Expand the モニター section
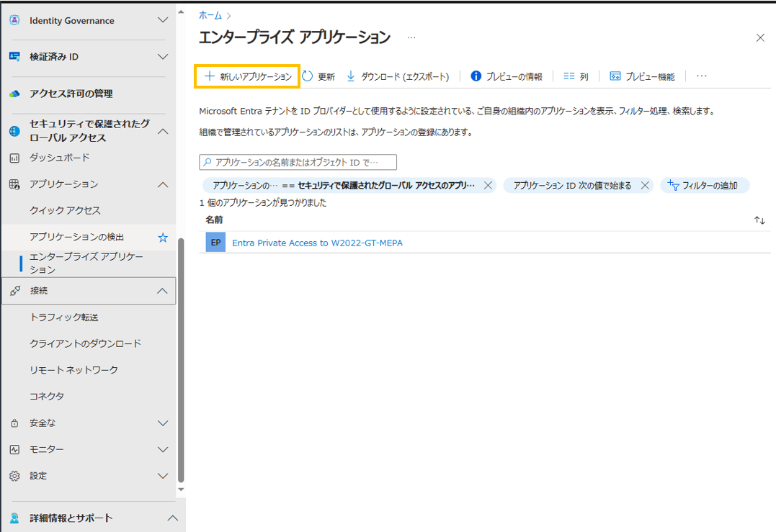 pos(162,449)
